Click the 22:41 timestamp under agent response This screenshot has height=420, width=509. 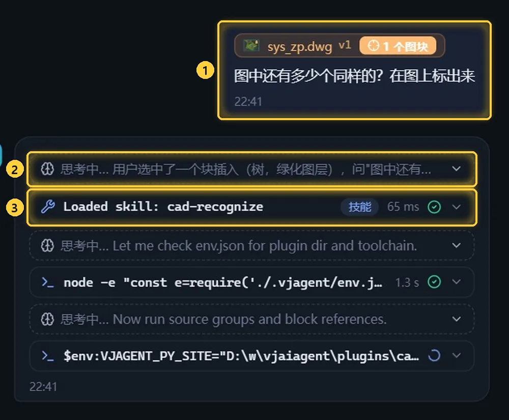pyautogui.click(x=43, y=386)
